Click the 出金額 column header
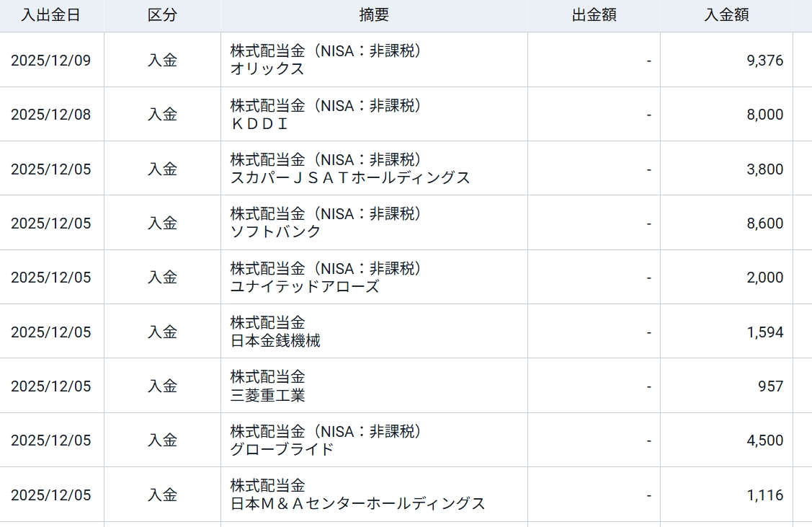 [594, 16]
